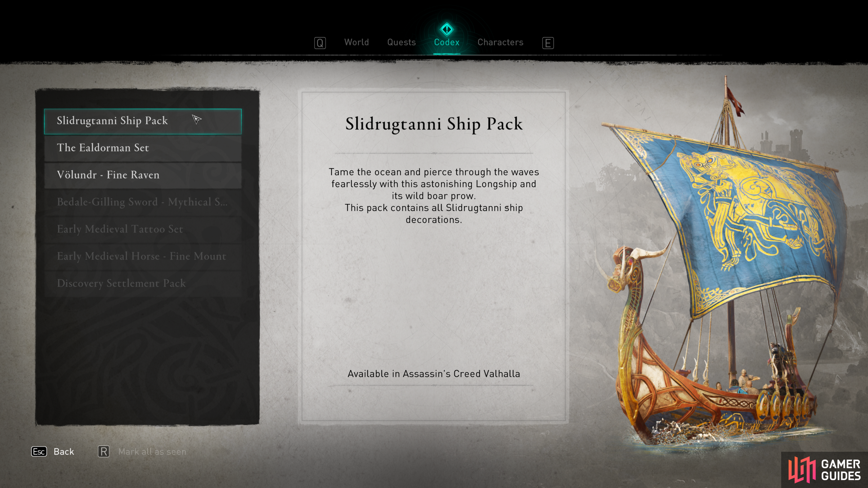Click the Q key icon for previous tab
Image resolution: width=868 pixels, height=488 pixels.
[320, 43]
